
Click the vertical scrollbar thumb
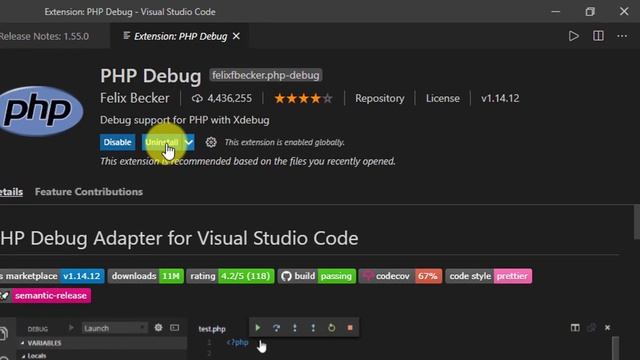tap(637, 222)
